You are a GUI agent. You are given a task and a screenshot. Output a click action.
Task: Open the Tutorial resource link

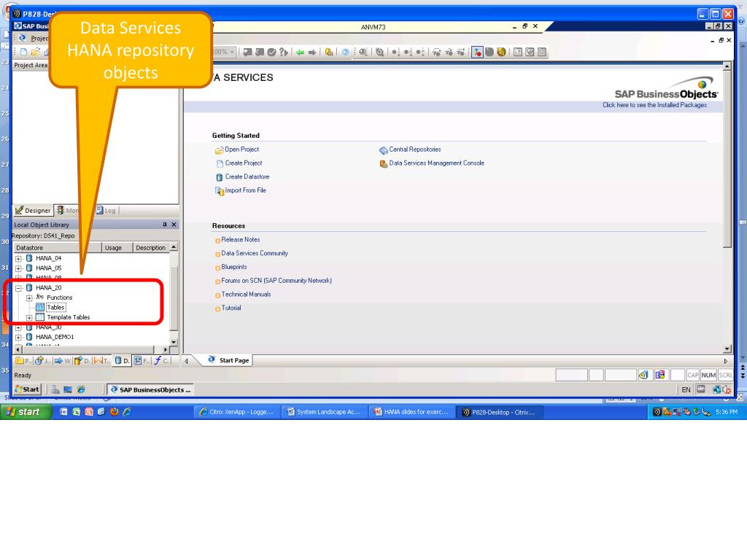pyautogui.click(x=231, y=308)
